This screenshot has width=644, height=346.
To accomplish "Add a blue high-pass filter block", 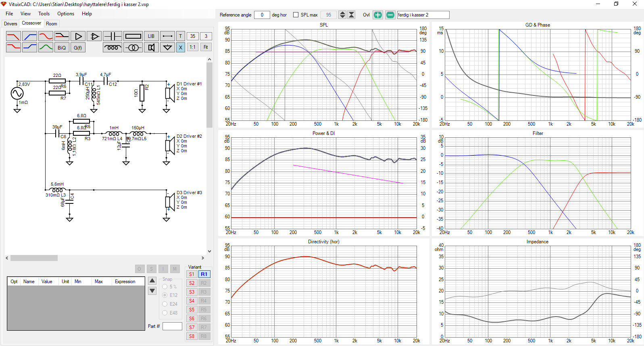I will pyautogui.click(x=29, y=36).
